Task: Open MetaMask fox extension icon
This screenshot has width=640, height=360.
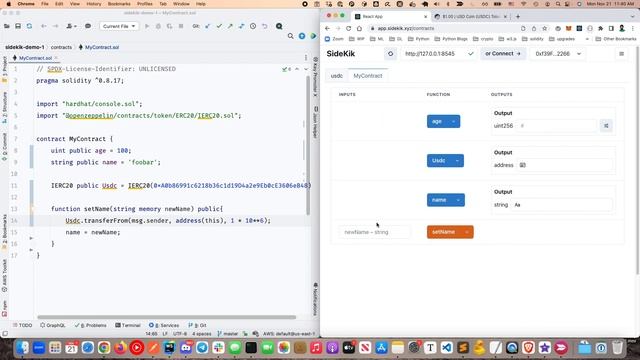Action: coord(569,29)
